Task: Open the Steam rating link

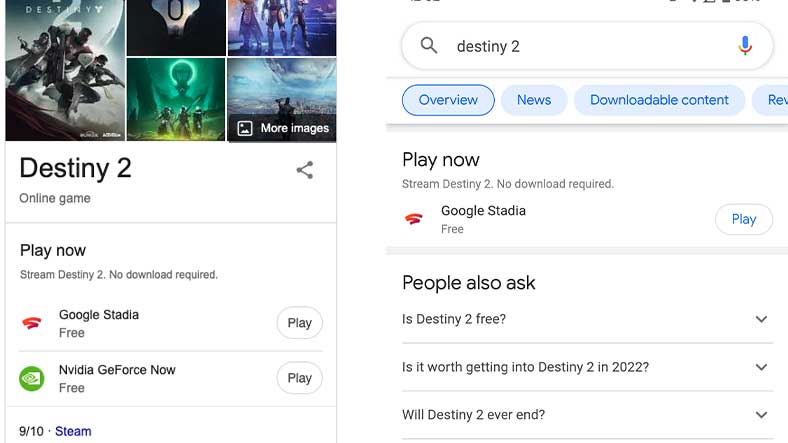Action: point(73,432)
